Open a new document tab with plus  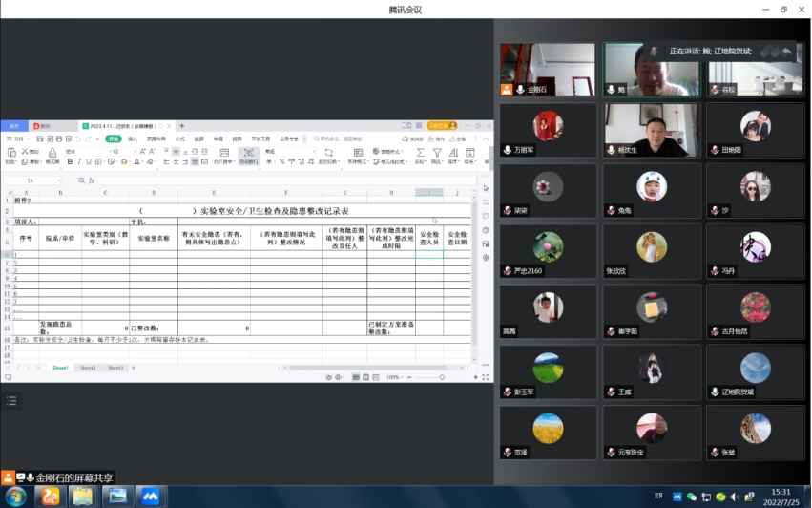point(181,126)
